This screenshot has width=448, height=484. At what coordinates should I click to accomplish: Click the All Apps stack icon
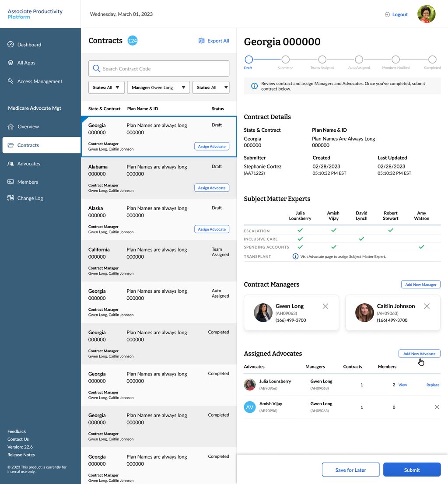[10, 63]
